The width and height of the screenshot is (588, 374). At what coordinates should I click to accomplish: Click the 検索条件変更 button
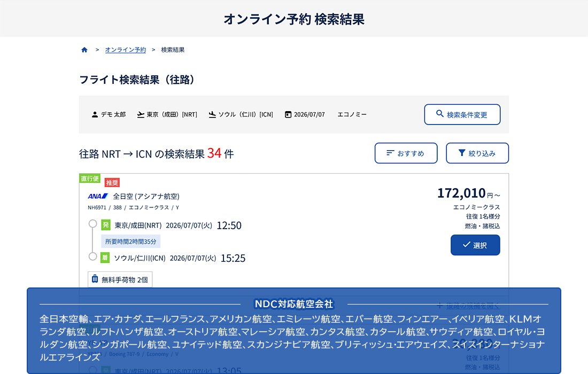point(462,114)
